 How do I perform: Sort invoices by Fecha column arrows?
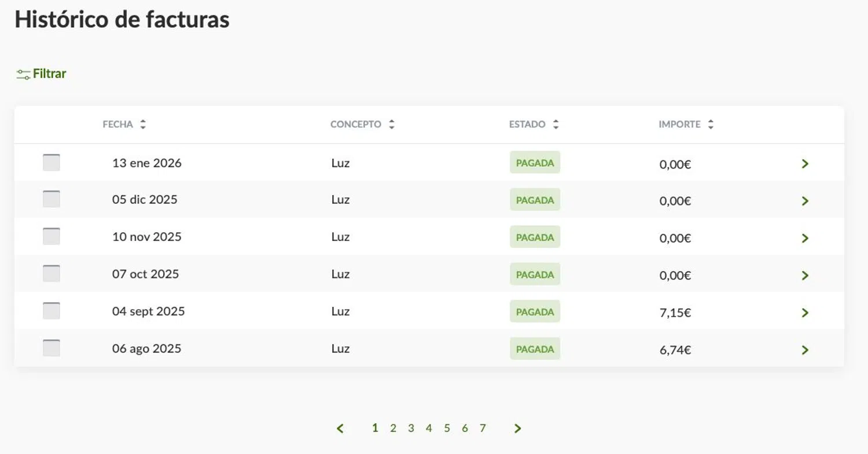click(143, 125)
